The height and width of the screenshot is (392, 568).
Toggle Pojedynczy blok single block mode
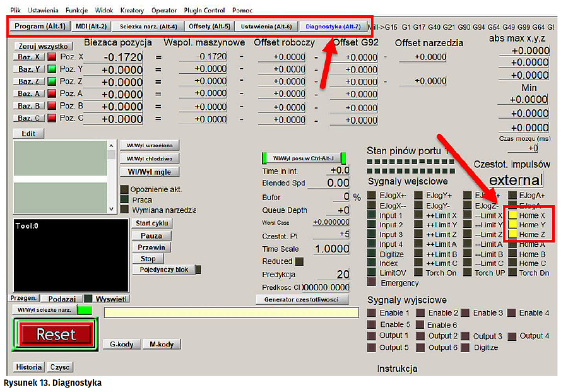tap(163, 270)
